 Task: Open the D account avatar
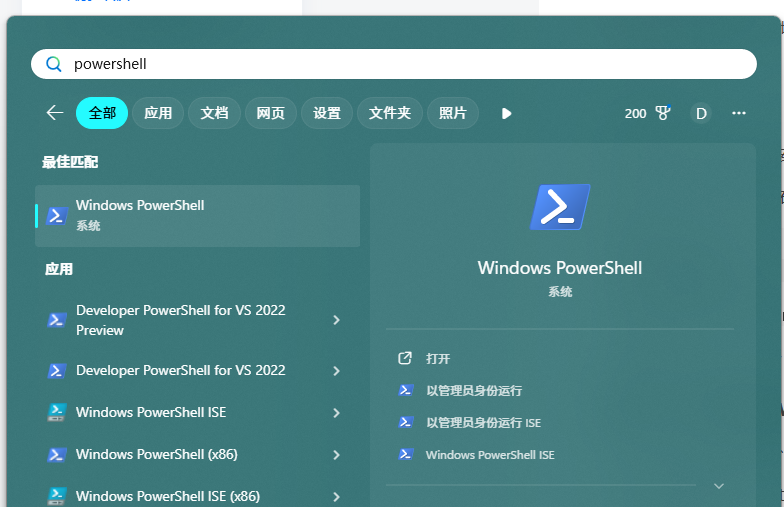[701, 114]
